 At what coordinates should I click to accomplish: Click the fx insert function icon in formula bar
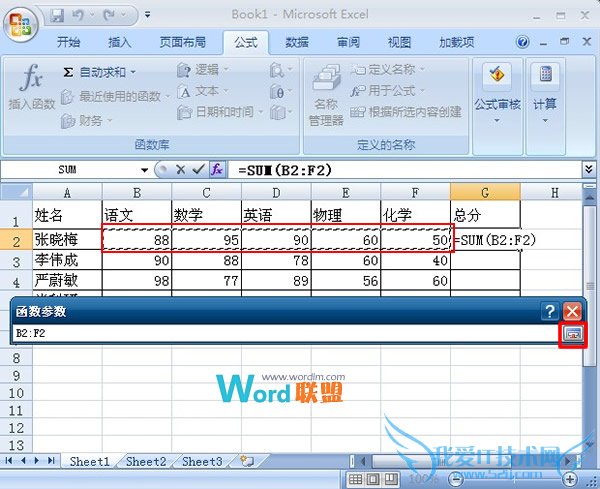tap(217, 170)
